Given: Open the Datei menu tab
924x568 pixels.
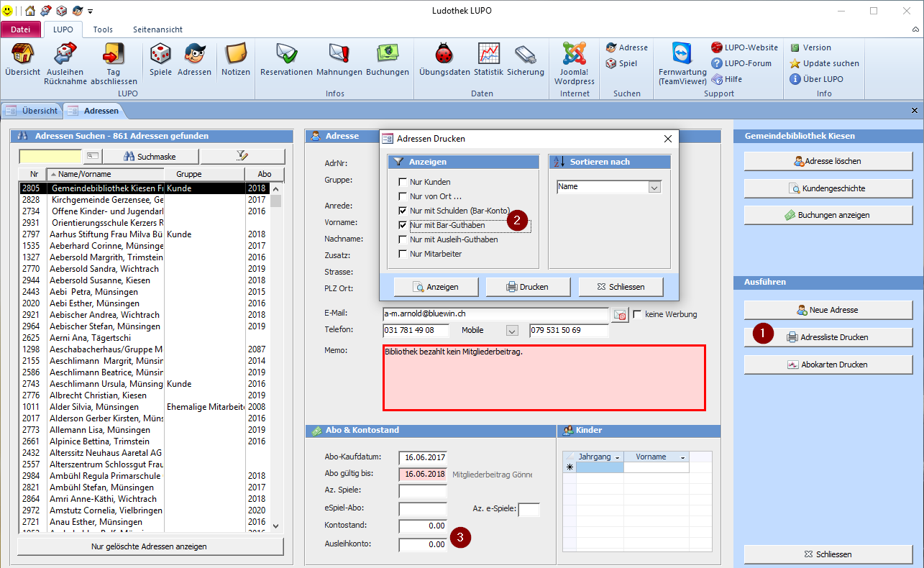Looking at the screenshot, I should coord(21,29).
